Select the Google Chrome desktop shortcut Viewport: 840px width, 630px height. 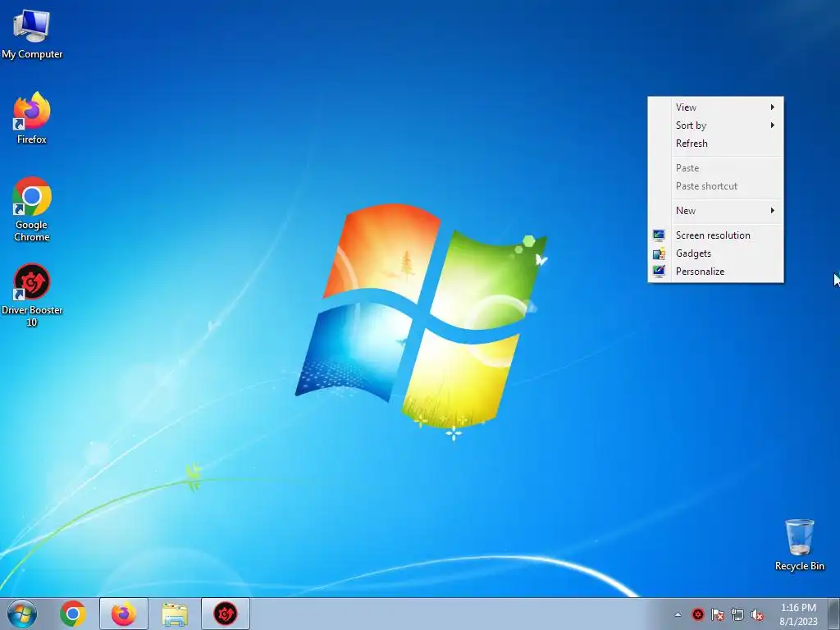32,209
